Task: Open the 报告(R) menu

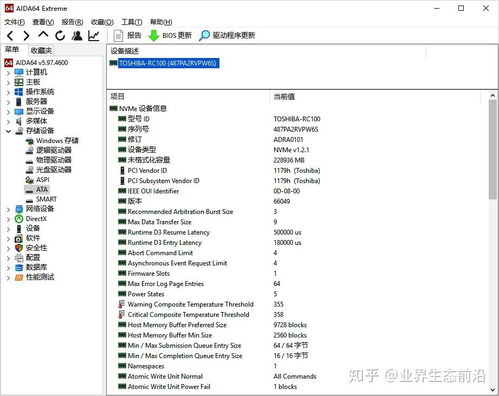Action: click(72, 22)
